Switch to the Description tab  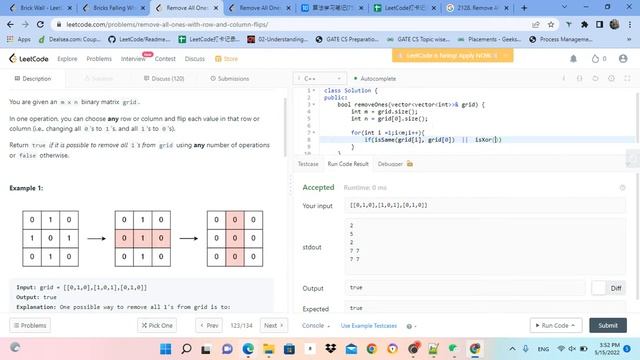(33, 78)
